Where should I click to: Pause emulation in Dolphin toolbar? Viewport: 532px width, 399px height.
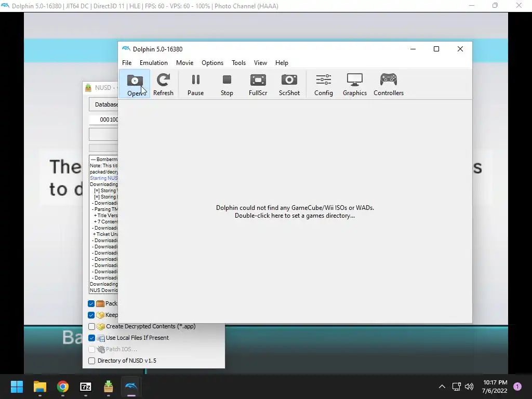click(x=195, y=85)
